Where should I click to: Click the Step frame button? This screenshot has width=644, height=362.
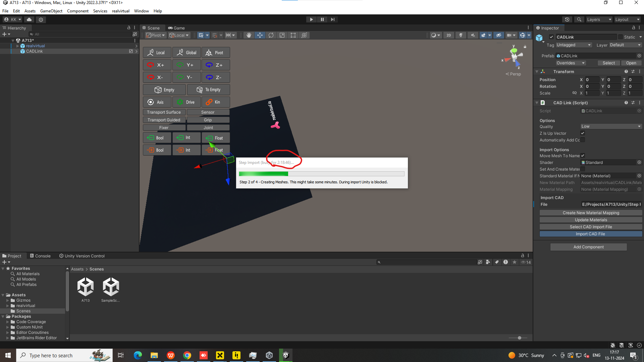(332, 19)
